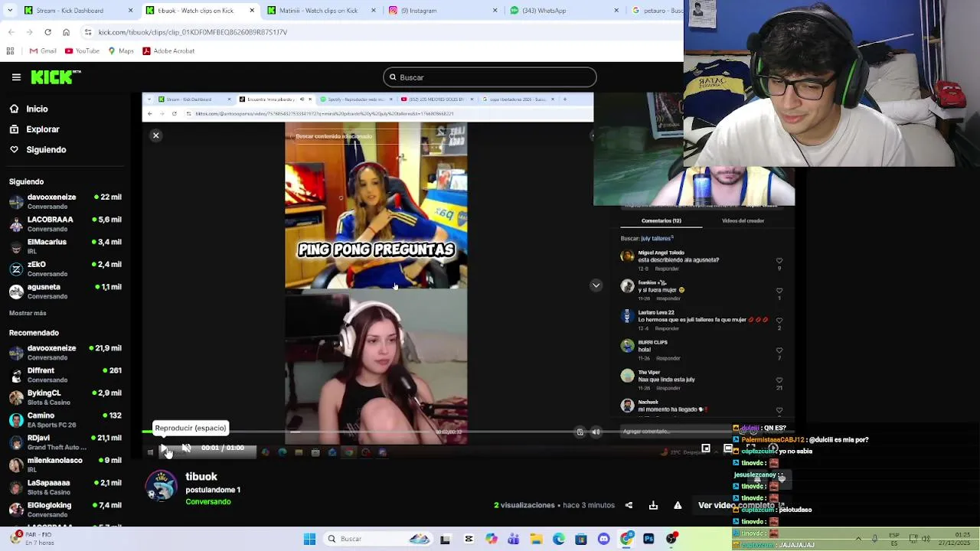The image size is (980, 551).
Task: Play the clip with the Reproducir button
Action: pos(164,448)
